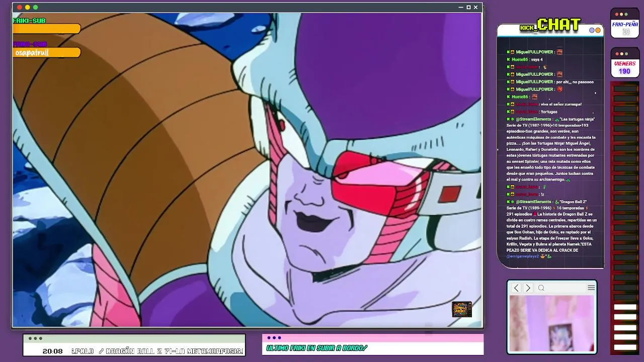Click the ULTIMO FRIKI EN SUBIR A BORDO banner
The width and height of the screenshot is (644, 362).
[x=317, y=348]
